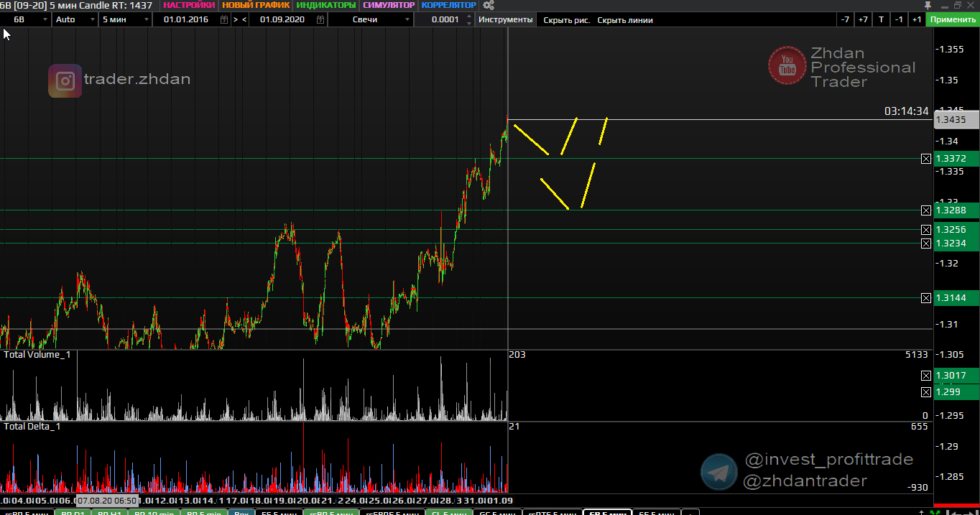The height and width of the screenshot is (515, 980).
Task: Click the +7 shift button
Action: pos(863,19)
